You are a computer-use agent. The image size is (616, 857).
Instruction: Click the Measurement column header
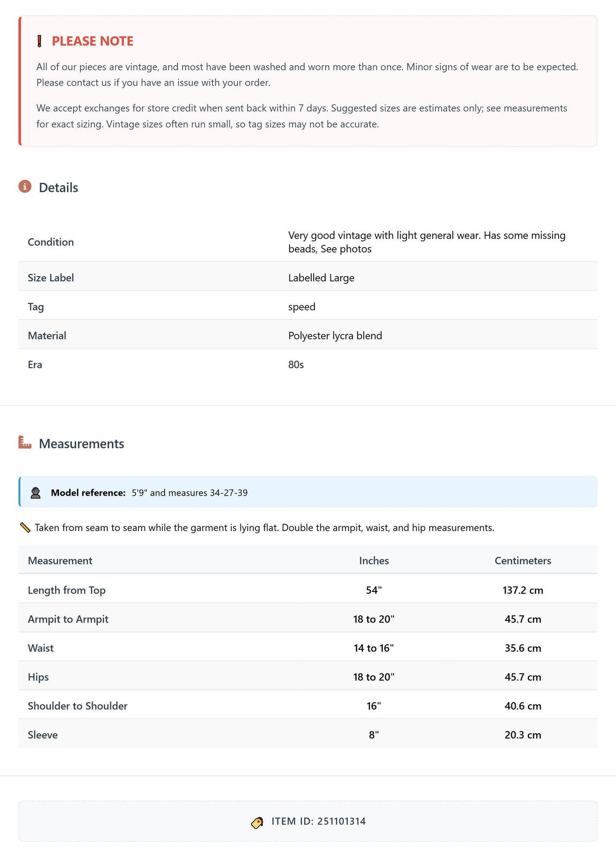pyautogui.click(x=60, y=560)
